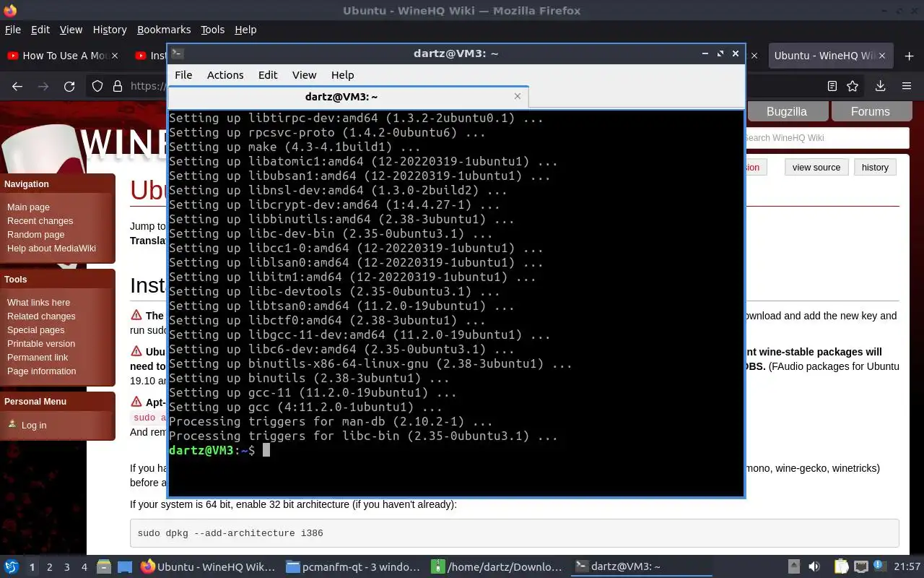Click Firefox forward arrow button
Screen dimensions: 924x578
pyautogui.click(x=43, y=86)
